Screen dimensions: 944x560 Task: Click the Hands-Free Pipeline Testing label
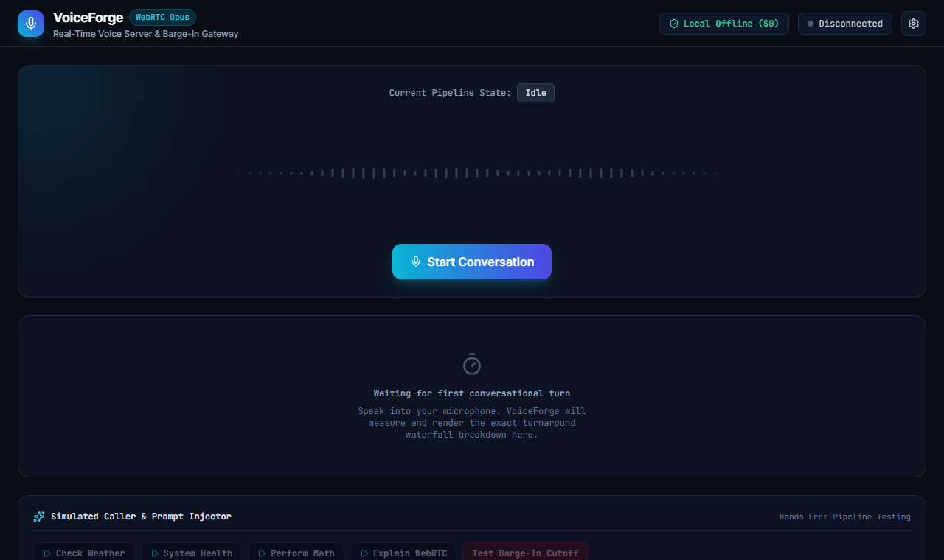845,517
